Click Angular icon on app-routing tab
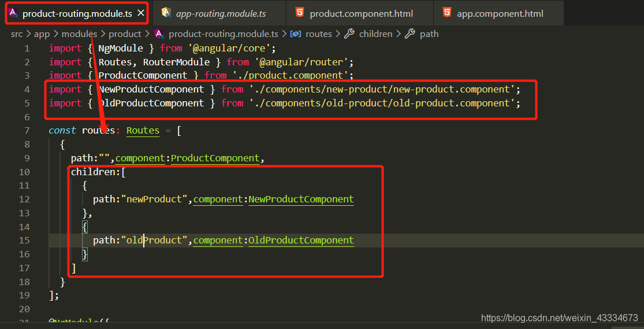The height and width of the screenshot is (329, 644). tap(166, 13)
